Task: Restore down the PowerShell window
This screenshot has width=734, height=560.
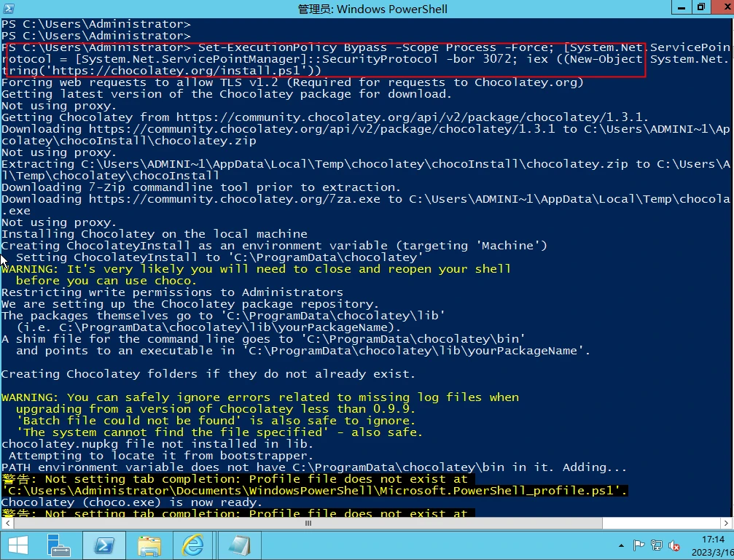Action: coord(701,7)
